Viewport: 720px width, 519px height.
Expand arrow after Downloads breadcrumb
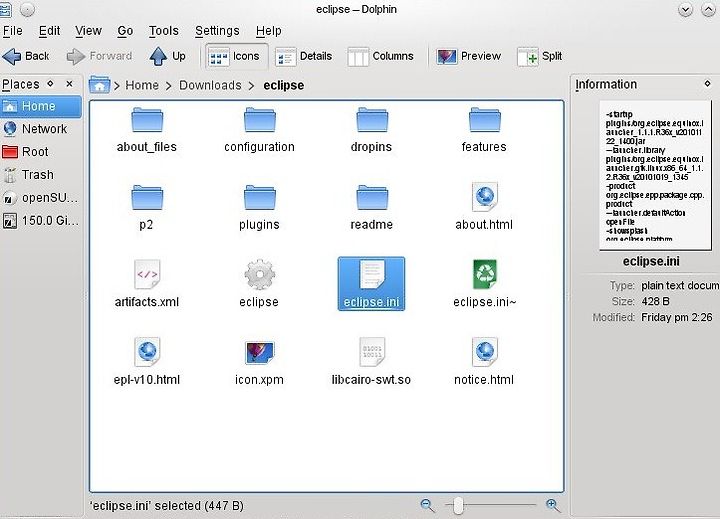[x=251, y=86]
